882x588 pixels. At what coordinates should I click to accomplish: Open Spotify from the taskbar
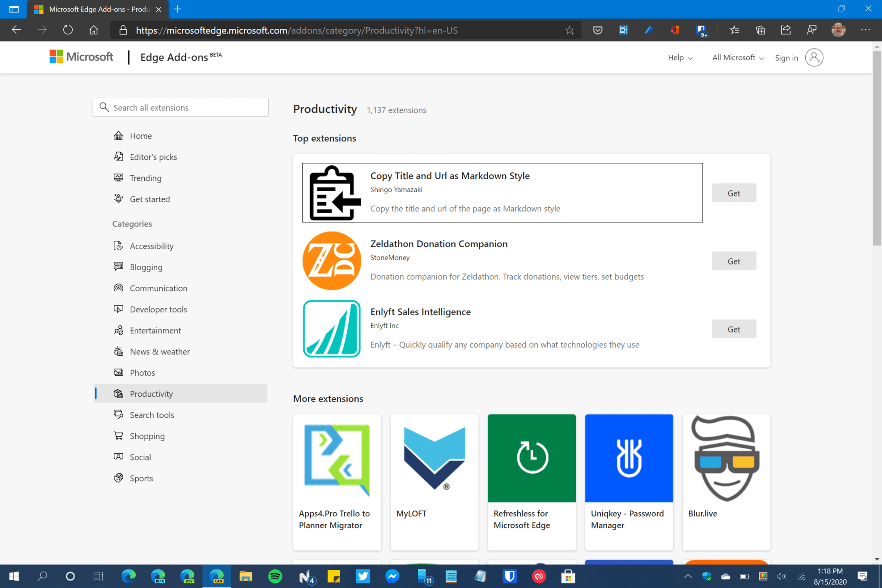tap(275, 576)
